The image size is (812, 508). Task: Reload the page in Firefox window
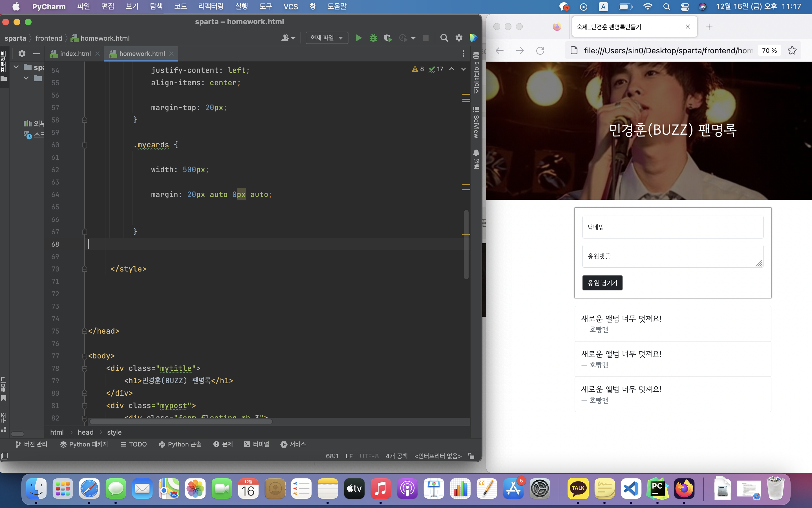[540, 51]
